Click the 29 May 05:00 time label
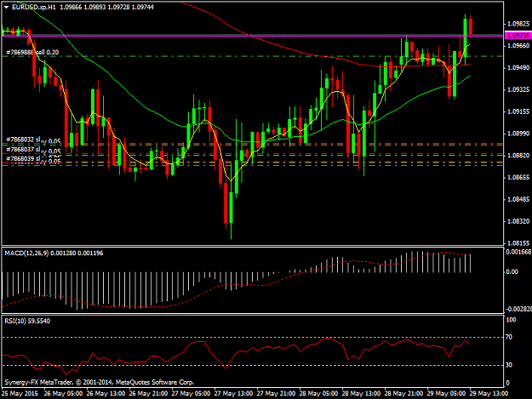532x399 pixels. pyautogui.click(x=446, y=394)
